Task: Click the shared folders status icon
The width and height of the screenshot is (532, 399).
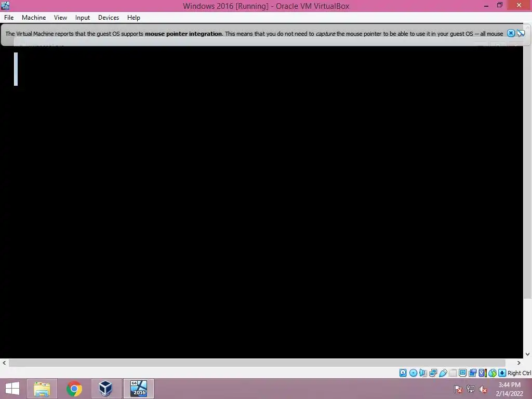Action: [453, 373]
